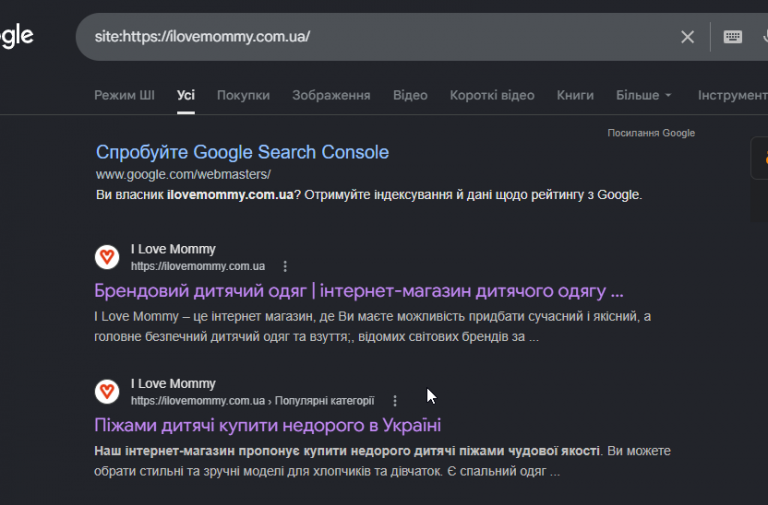Switch to Відео results tab
Screen dimensions: 768x505
click(x=410, y=95)
